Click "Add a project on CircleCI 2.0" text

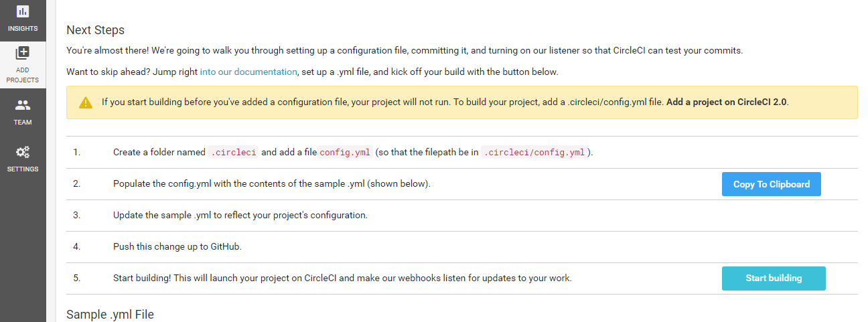[x=727, y=102]
